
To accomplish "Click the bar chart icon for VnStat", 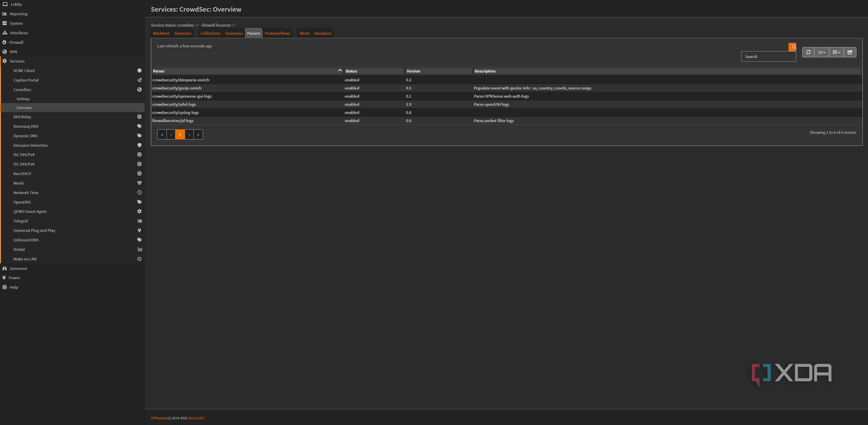I will click(139, 250).
